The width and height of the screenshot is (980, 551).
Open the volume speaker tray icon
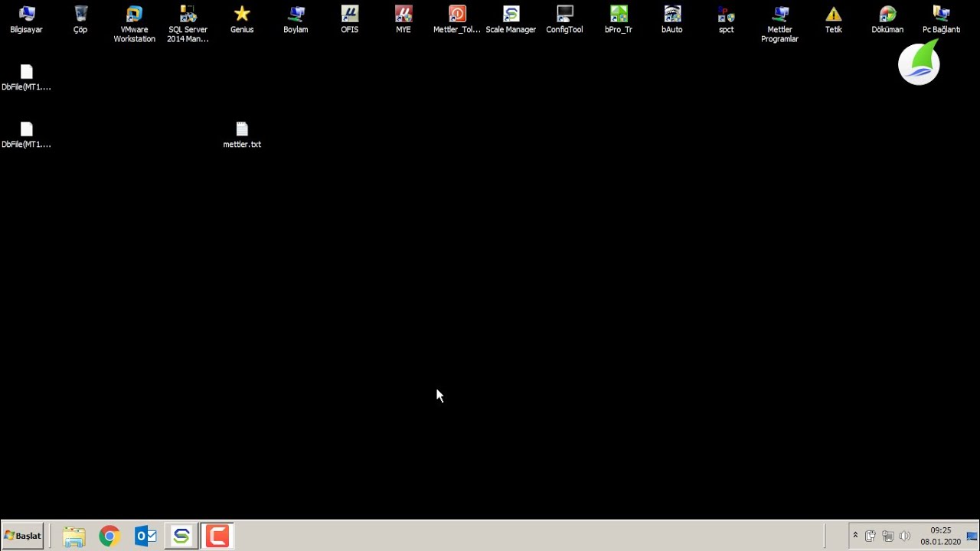[905, 536]
